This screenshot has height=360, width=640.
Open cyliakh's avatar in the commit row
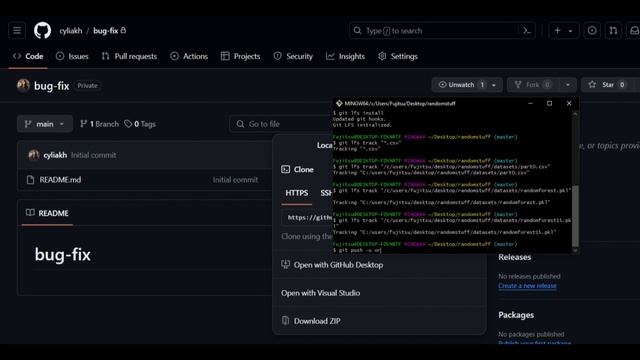[x=33, y=155]
